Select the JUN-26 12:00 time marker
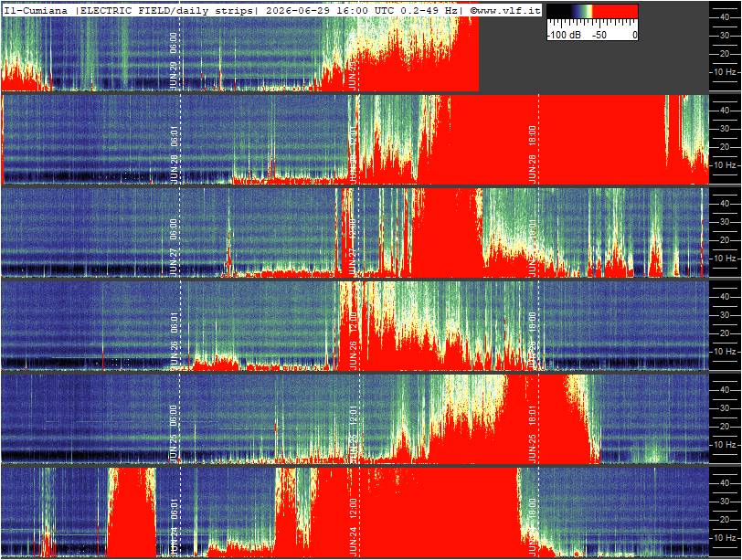Viewport: 742px width, 560px height. [353, 341]
